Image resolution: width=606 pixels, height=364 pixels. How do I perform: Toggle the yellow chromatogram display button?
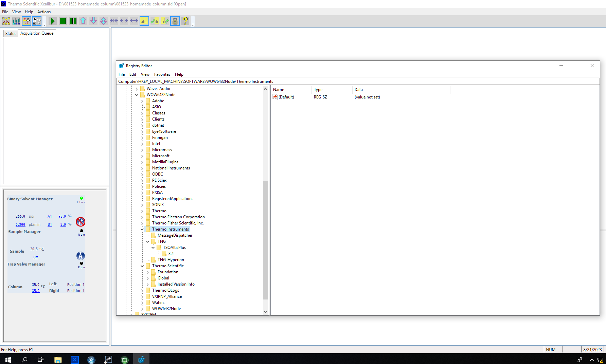point(144,21)
